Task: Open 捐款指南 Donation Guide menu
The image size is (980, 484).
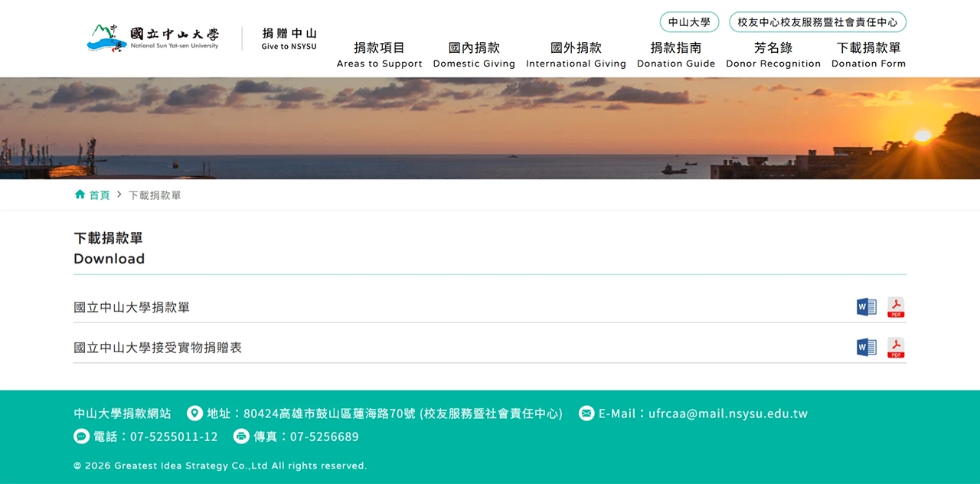Action: click(676, 55)
